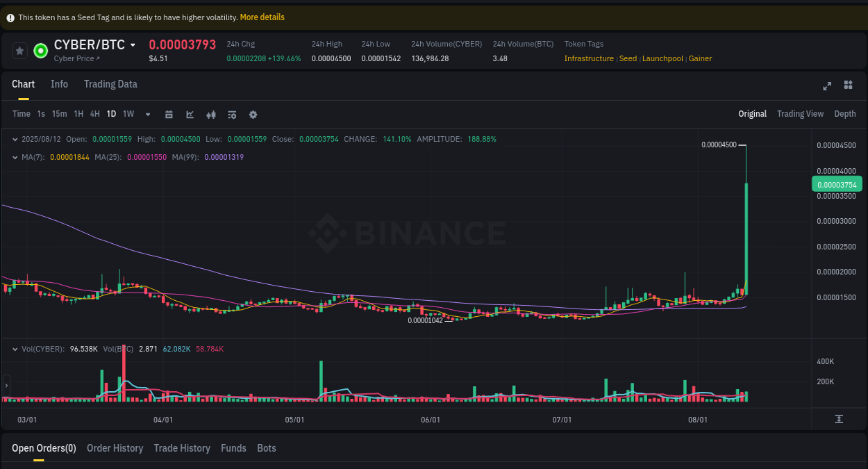Collapse the Vol(CYBER) volume indicator row
The width and height of the screenshot is (868, 469).
(15, 349)
